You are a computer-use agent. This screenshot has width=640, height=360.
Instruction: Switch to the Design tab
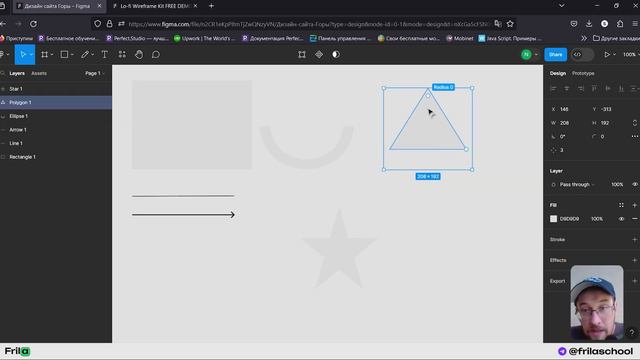558,73
